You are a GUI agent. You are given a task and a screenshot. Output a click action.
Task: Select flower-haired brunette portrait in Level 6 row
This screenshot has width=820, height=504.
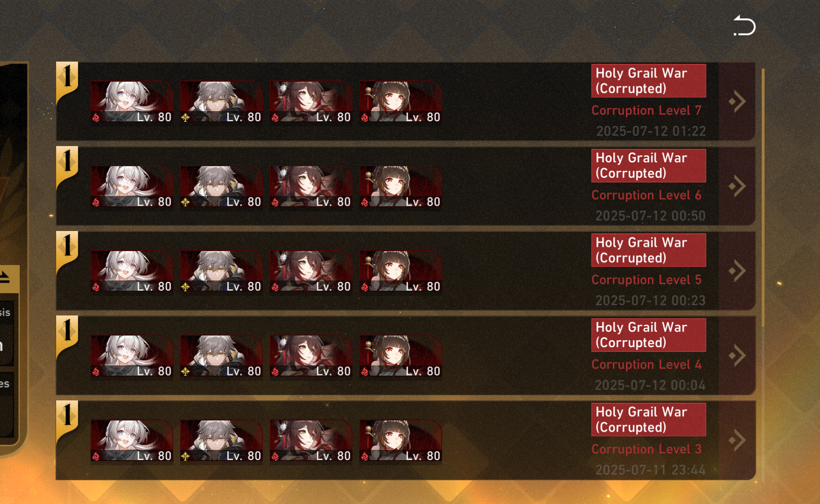311,187
